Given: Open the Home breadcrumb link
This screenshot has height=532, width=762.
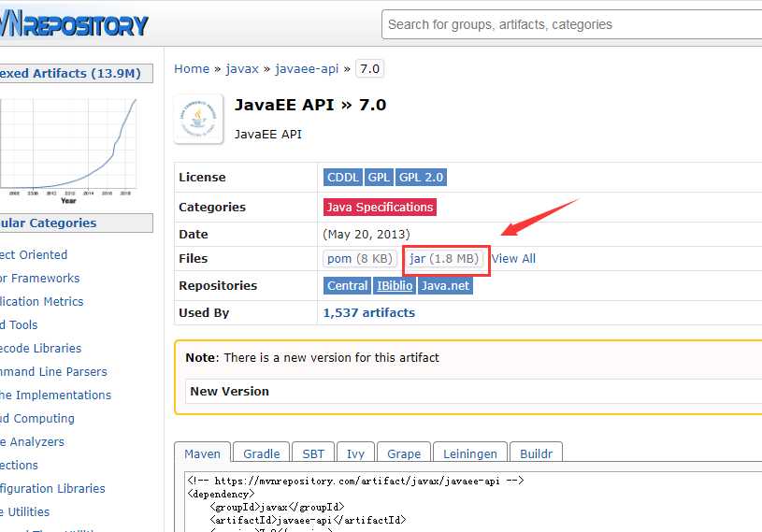Looking at the screenshot, I should (192, 68).
